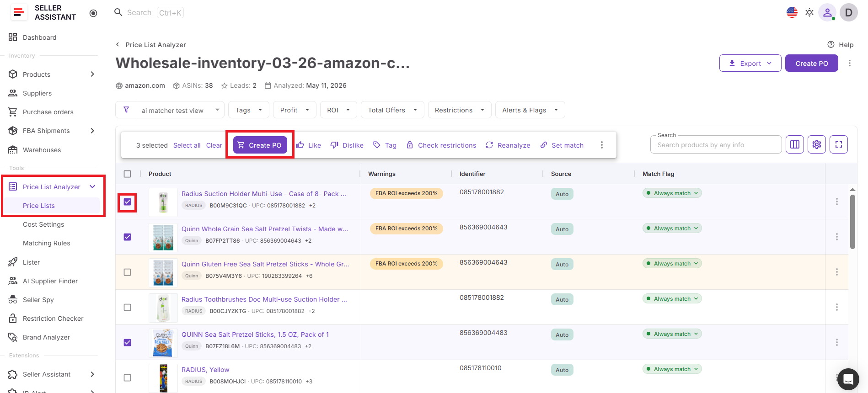Reanalyze the selected products
This screenshot has width=868, height=393.
(508, 145)
